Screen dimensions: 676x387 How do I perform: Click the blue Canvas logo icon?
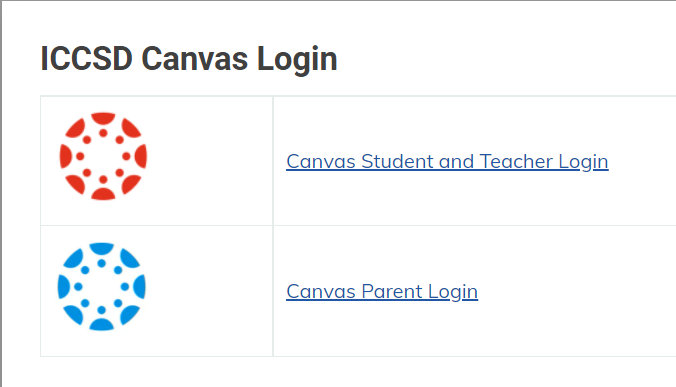click(x=101, y=287)
